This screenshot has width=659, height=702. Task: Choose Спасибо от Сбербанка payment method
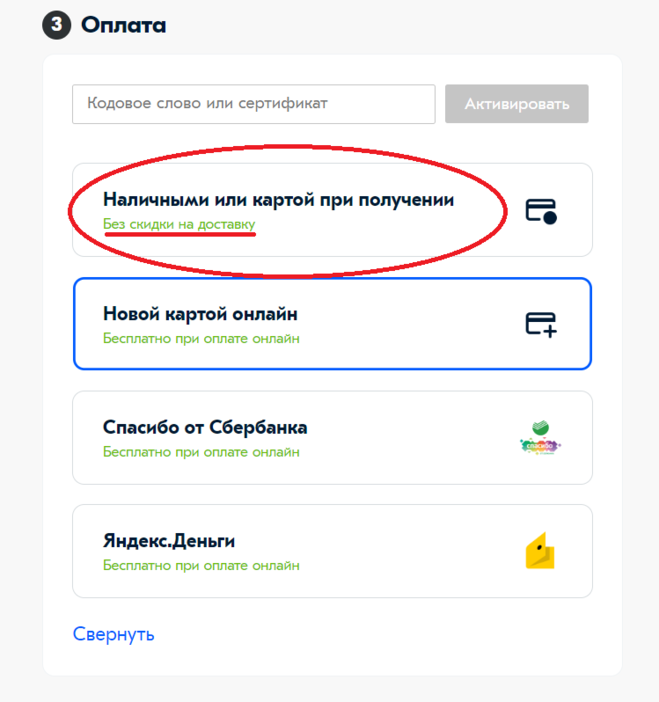point(333,437)
